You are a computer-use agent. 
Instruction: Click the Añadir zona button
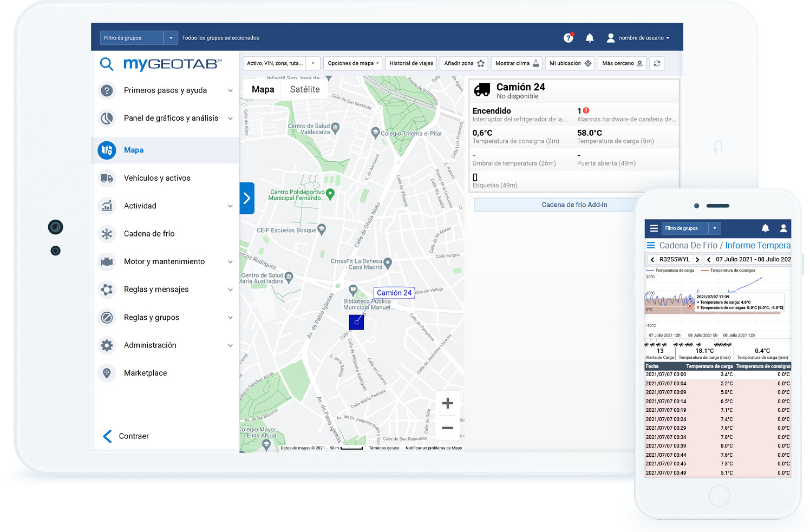click(x=464, y=63)
